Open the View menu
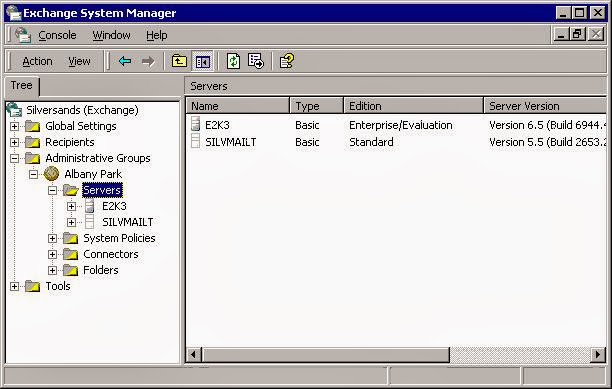Image resolution: width=612 pixels, height=389 pixels. [79, 61]
